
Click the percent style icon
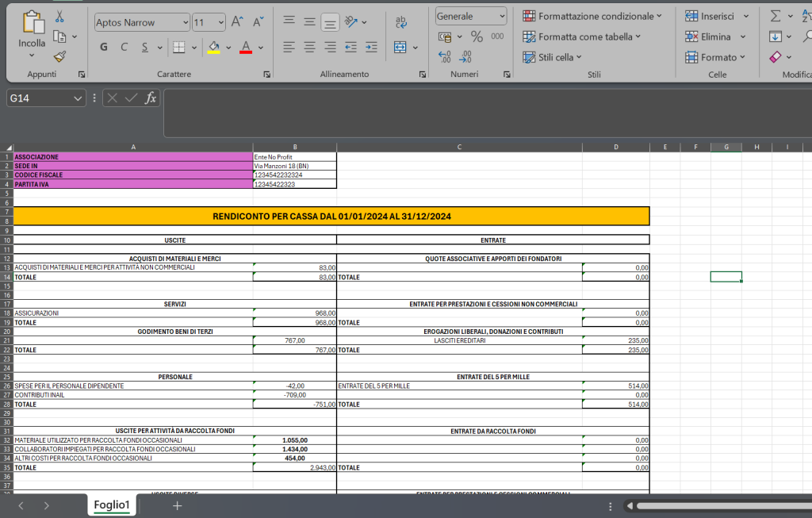(x=477, y=36)
